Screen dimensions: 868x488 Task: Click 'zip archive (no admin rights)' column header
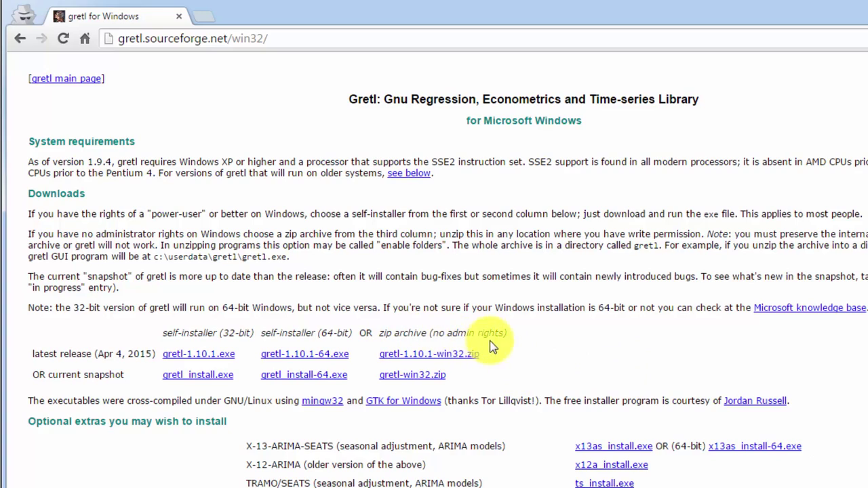click(x=443, y=333)
